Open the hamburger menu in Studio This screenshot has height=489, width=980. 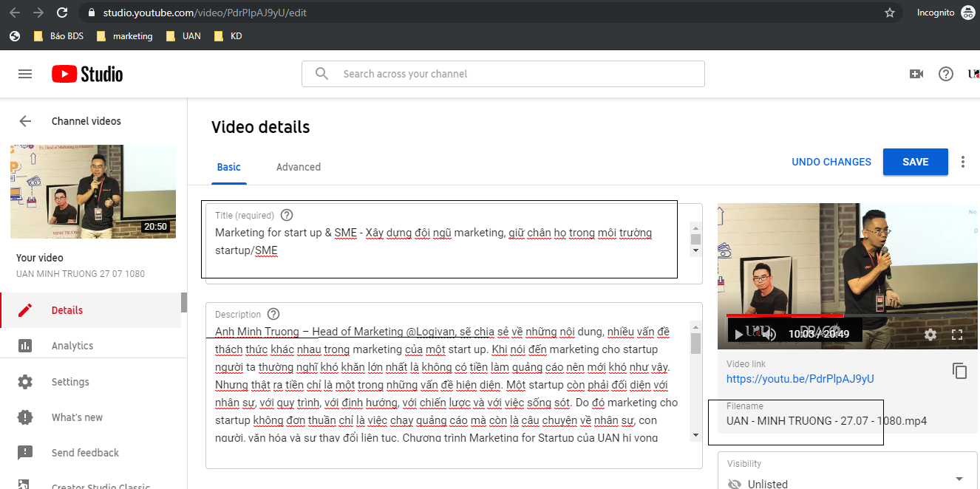point(25,74)
